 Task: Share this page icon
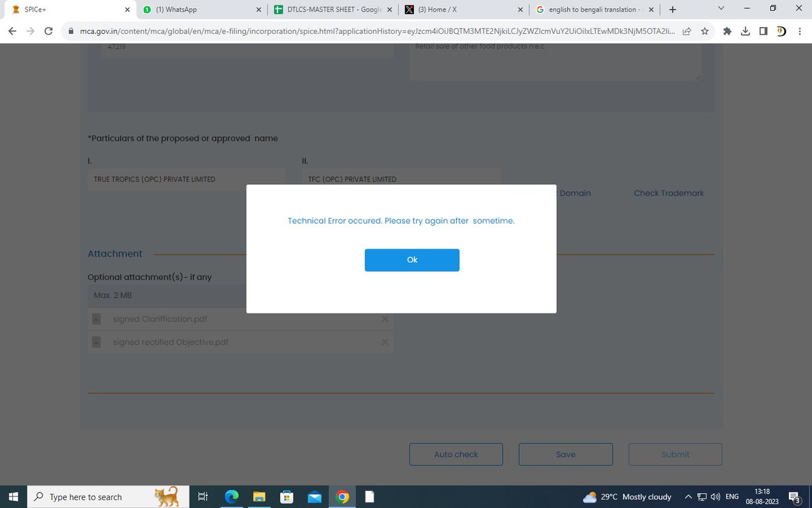click(687, 31)
